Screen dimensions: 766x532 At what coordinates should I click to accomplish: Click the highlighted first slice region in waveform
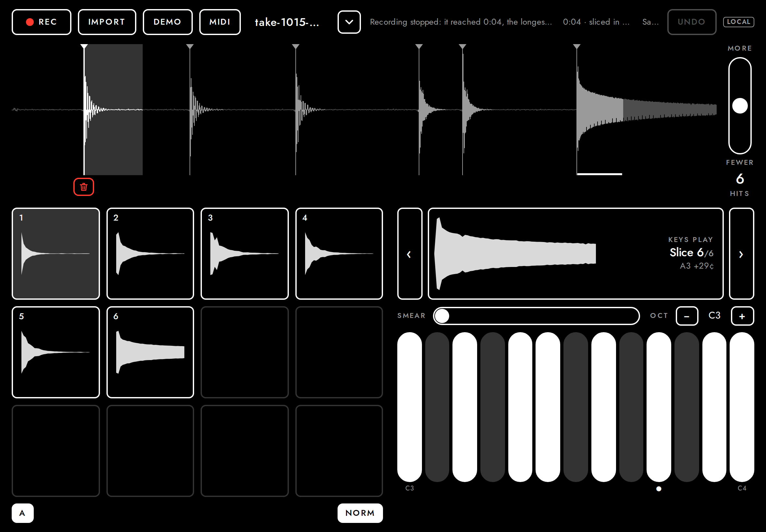[x=113, y=109]
